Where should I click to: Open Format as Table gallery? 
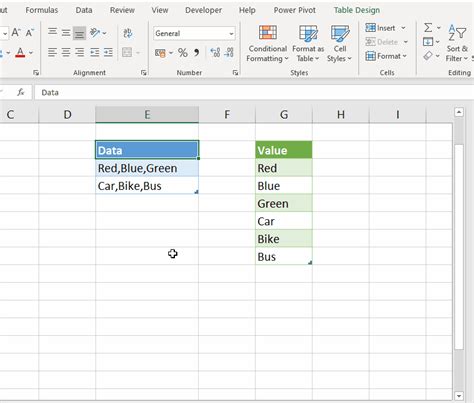pyautogui.click(x=308, y=44)
